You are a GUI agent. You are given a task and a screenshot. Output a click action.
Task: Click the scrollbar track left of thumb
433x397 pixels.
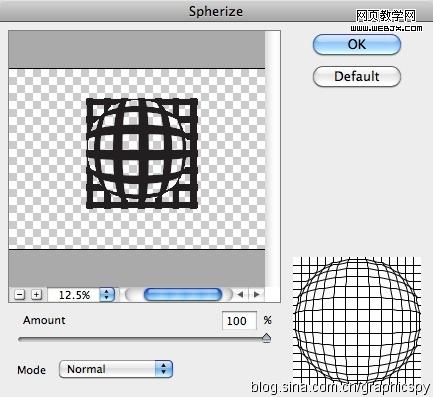tap(134, 295)
